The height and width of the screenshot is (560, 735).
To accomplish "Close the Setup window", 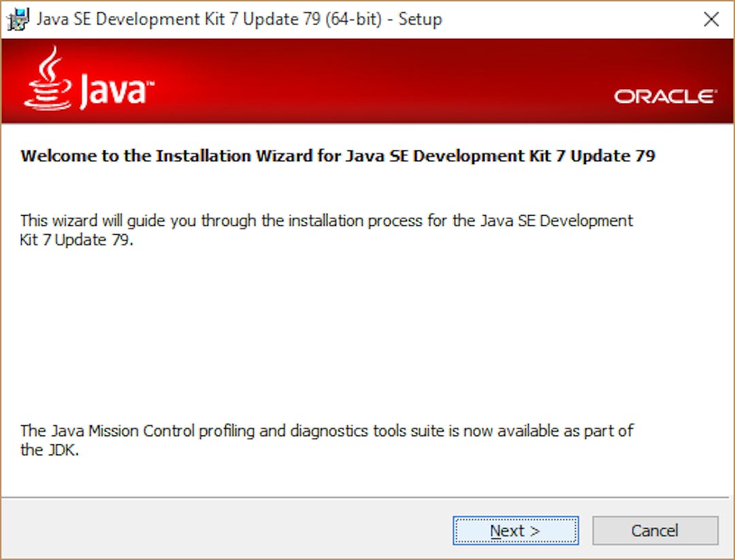I will point(711,19).
